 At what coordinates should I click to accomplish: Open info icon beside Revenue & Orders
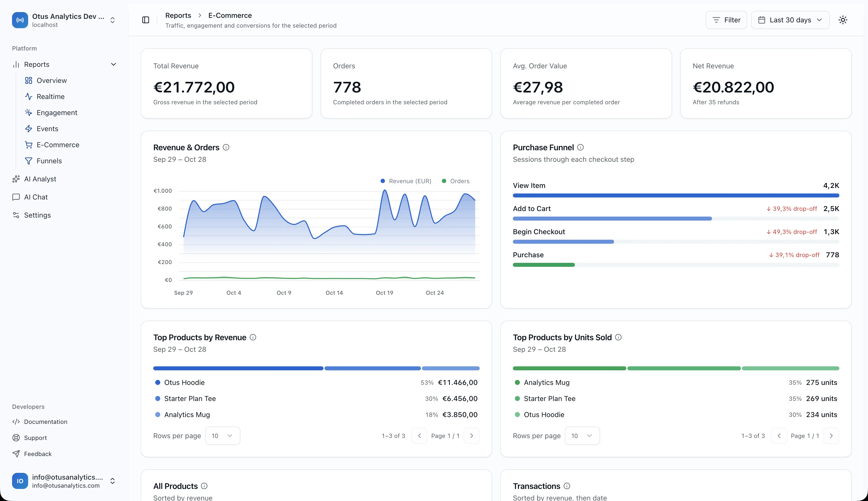click(226, 147)
